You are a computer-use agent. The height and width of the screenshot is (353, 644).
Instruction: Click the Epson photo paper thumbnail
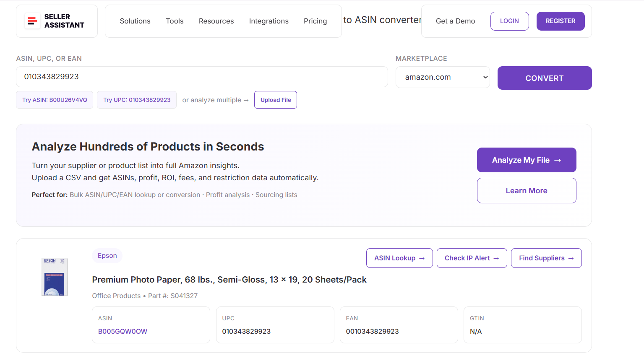55,277
